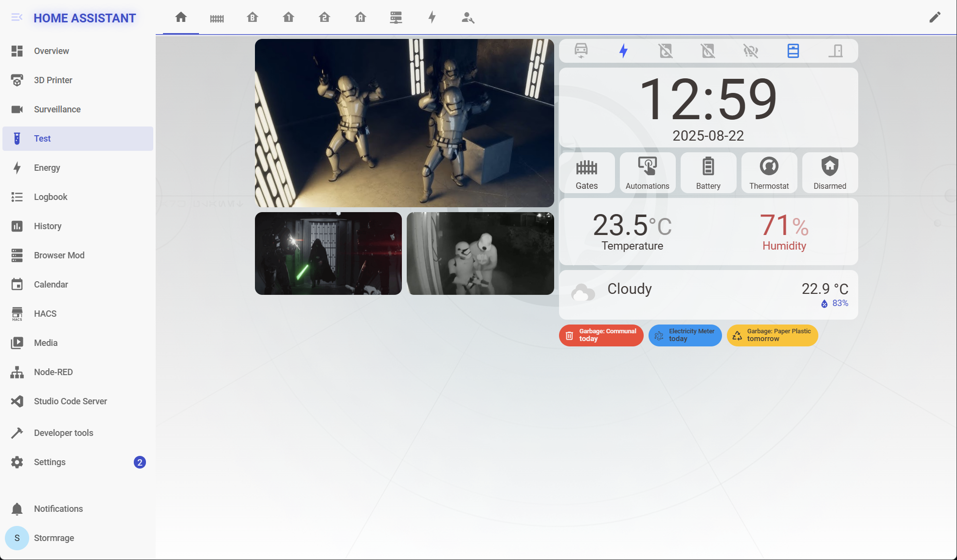Show the History panel

point(78,226)
